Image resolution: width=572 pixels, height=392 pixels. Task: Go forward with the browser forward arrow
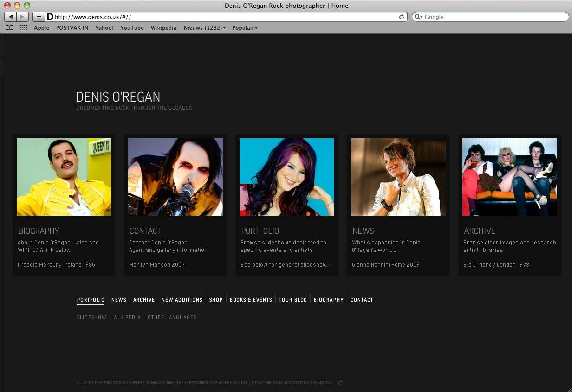22,17
